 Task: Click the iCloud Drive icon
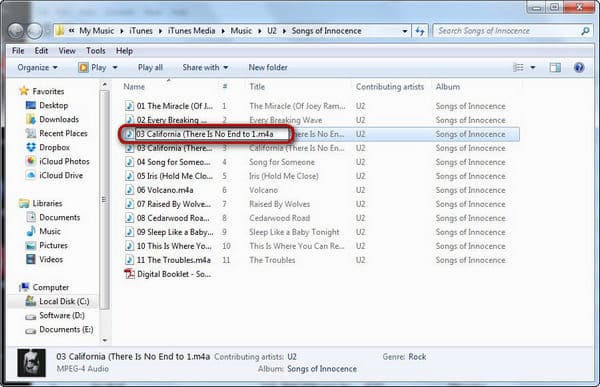click(31, 175)
